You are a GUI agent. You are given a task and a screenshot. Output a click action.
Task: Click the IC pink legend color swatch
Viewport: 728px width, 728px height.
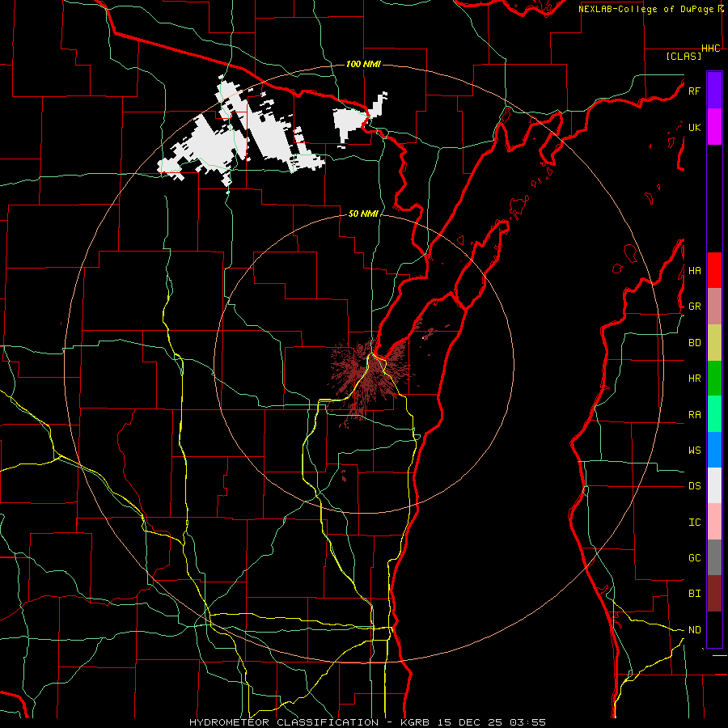pyautogui.click(x=714, y=522)
